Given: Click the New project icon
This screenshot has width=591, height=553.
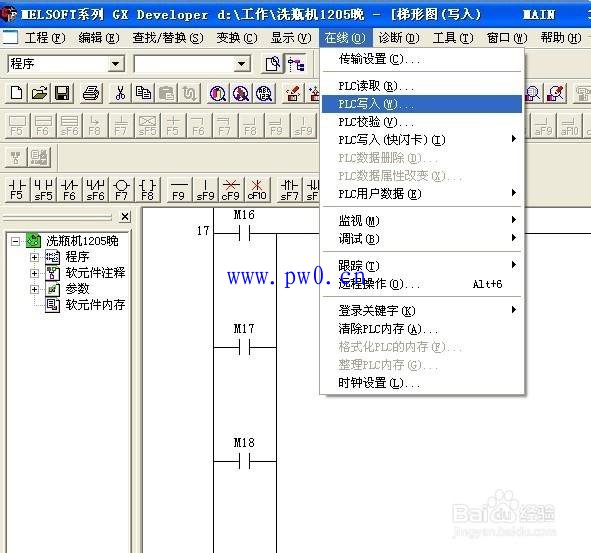Looking at the screenshot, I should point(16,93).
